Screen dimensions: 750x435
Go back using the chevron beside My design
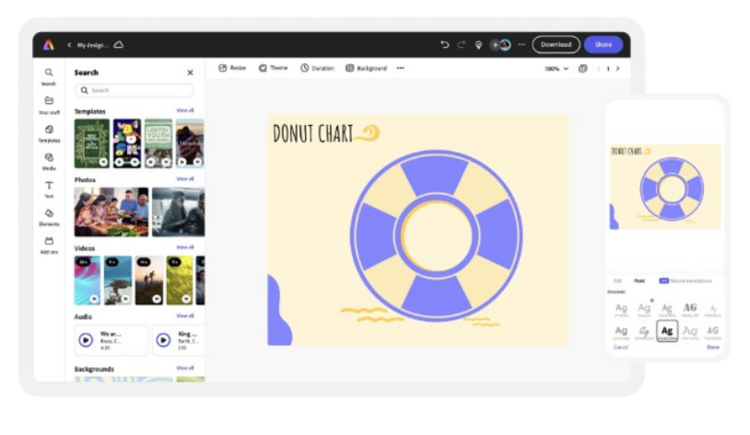(x=69, y=45)
